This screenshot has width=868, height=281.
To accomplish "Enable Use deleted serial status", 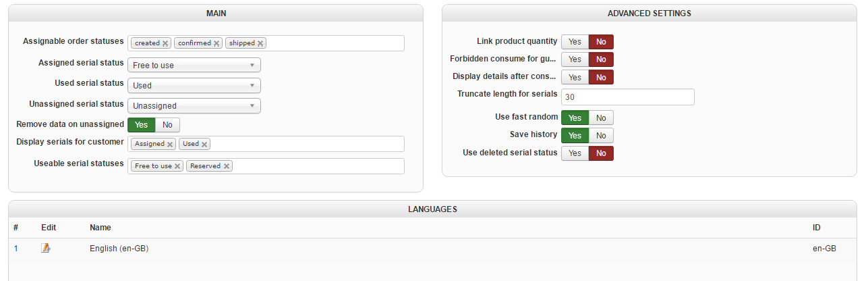I will pos(575,153).
